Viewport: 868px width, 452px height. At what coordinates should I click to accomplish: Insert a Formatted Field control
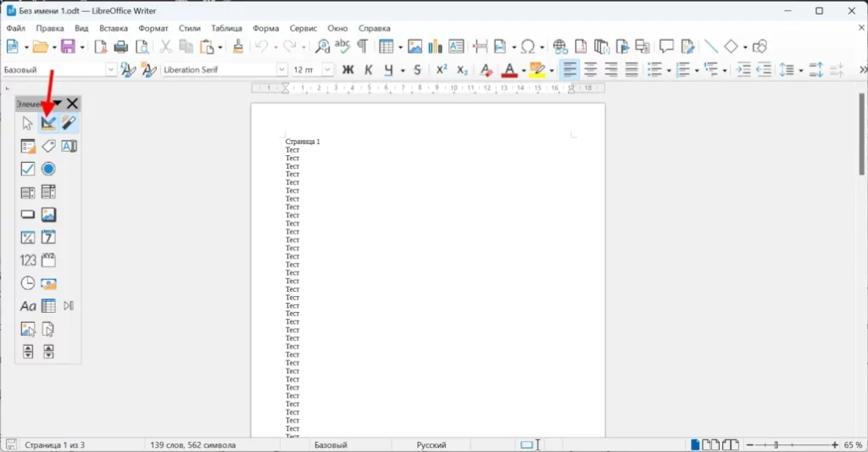[x=27, y=237]
